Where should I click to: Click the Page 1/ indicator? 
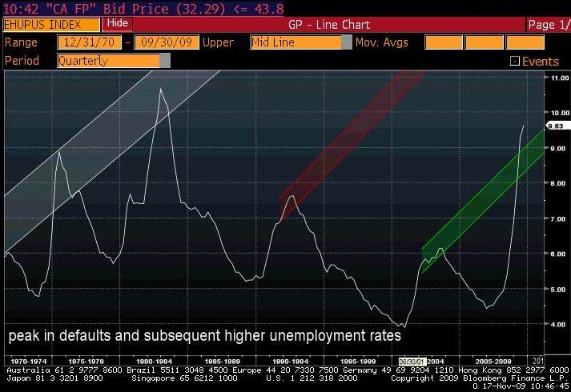point(549,25)
